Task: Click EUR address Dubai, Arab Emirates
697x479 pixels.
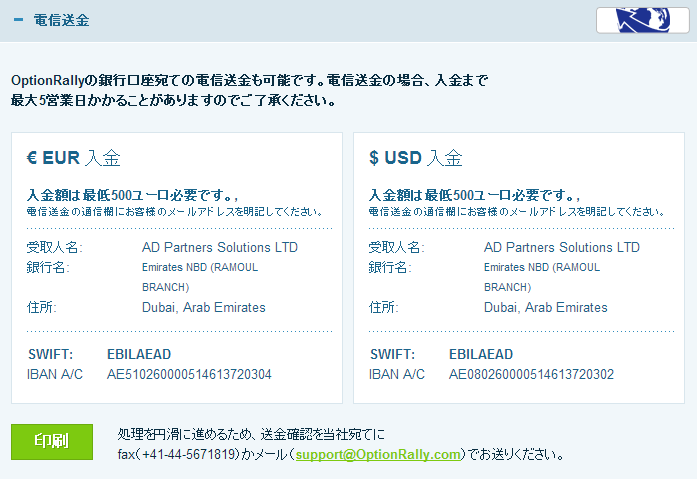Action: coord(204,307)
